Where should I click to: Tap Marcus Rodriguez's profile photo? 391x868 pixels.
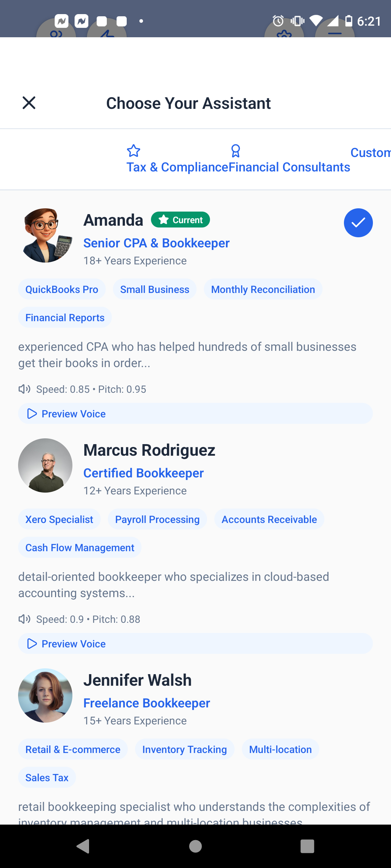[45, 465]
